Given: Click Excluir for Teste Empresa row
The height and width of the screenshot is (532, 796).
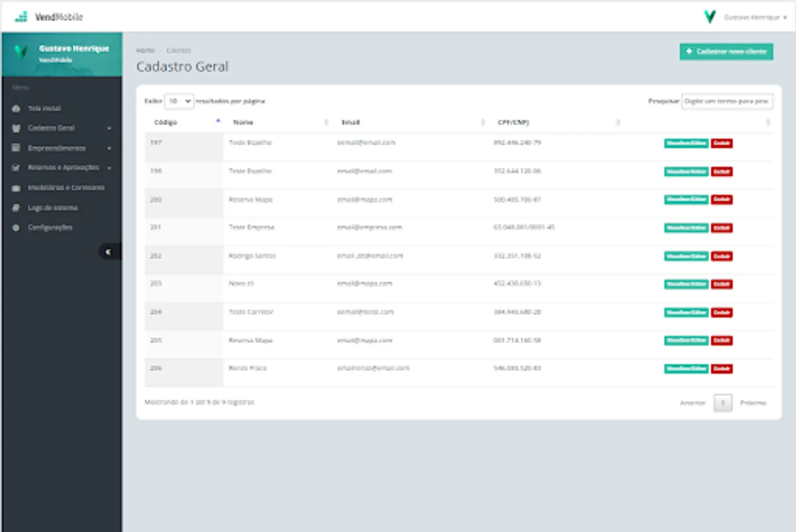Looking at the screenshot, I should (722, 228).
